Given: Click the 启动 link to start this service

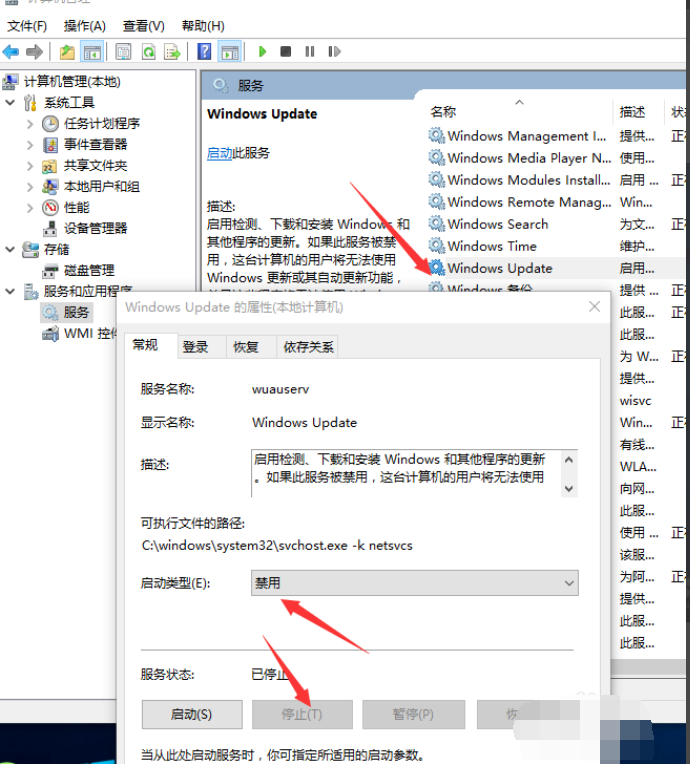Looking at the screenshot, I should pyautogui.click(x=219, y=153).
